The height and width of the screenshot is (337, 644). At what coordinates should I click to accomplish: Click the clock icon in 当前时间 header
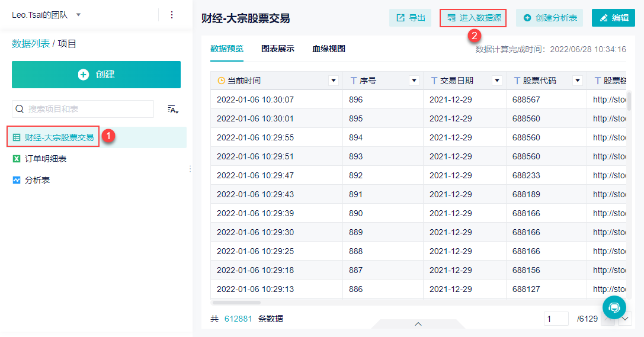coord(221,81)
